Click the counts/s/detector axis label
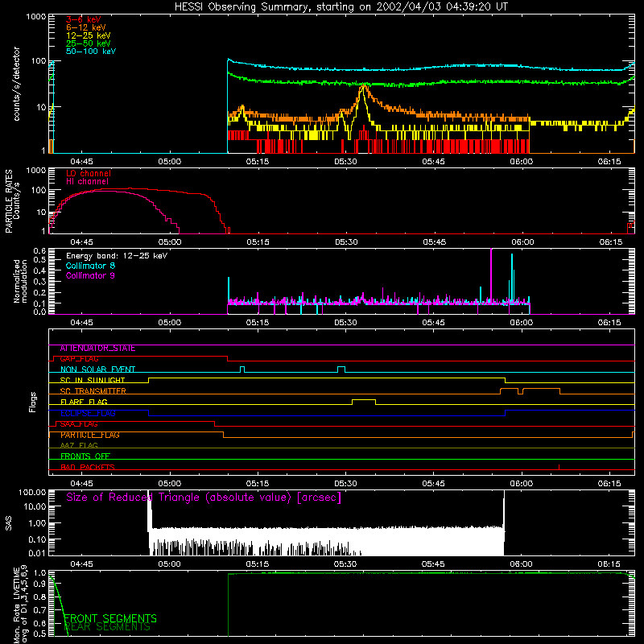Screen dimensions: 644x644 click(17, 84)
